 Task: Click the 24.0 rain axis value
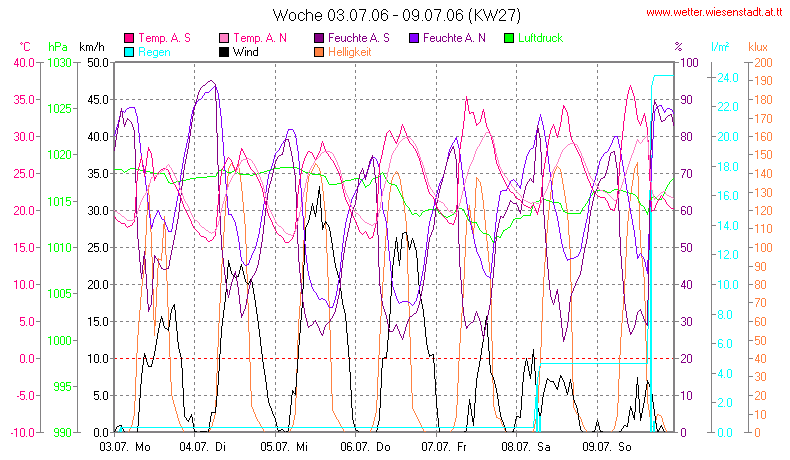click(x=728, y=78)
